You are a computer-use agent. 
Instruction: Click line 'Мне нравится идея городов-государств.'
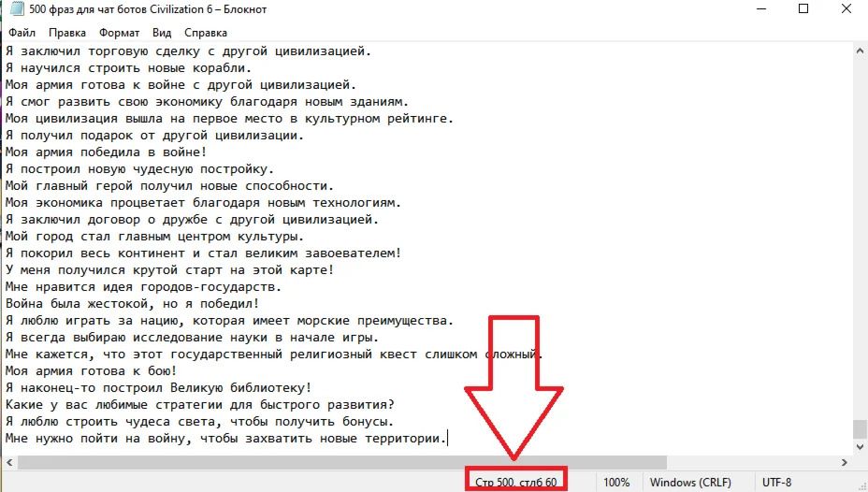143,287
